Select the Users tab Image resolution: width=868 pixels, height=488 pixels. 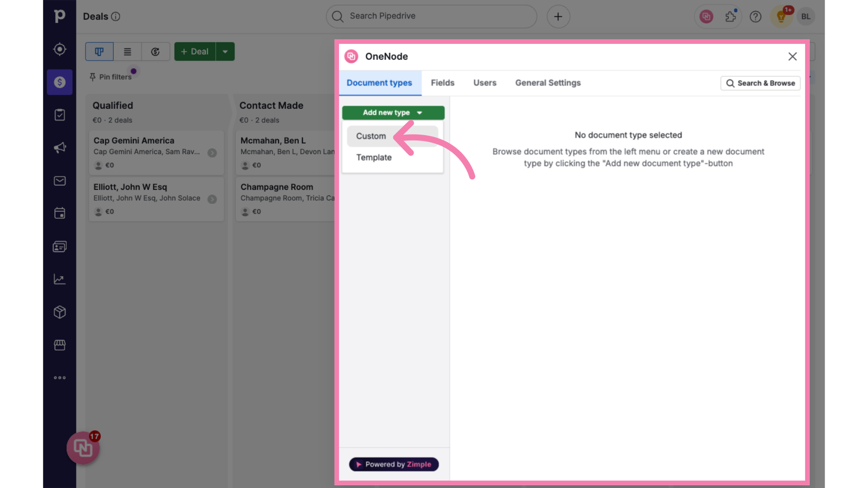tap(485, 83)
